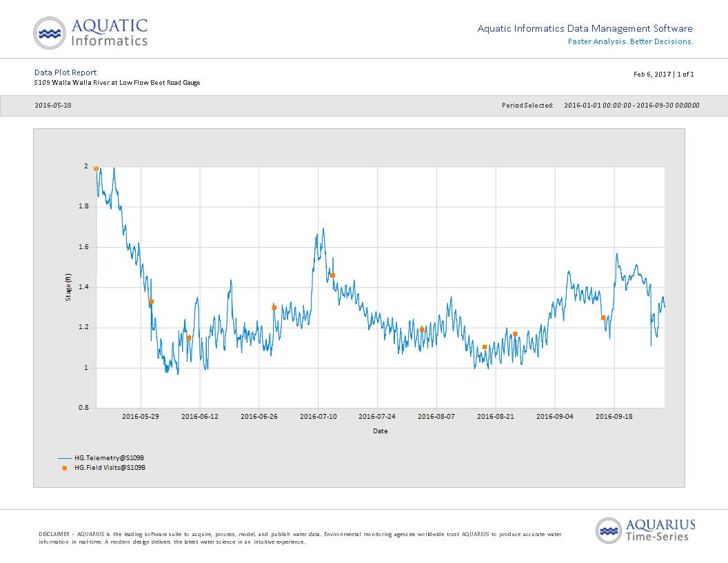Click the period range 2016-01-01 to 2016-09-30

click(x=631, y=106)
